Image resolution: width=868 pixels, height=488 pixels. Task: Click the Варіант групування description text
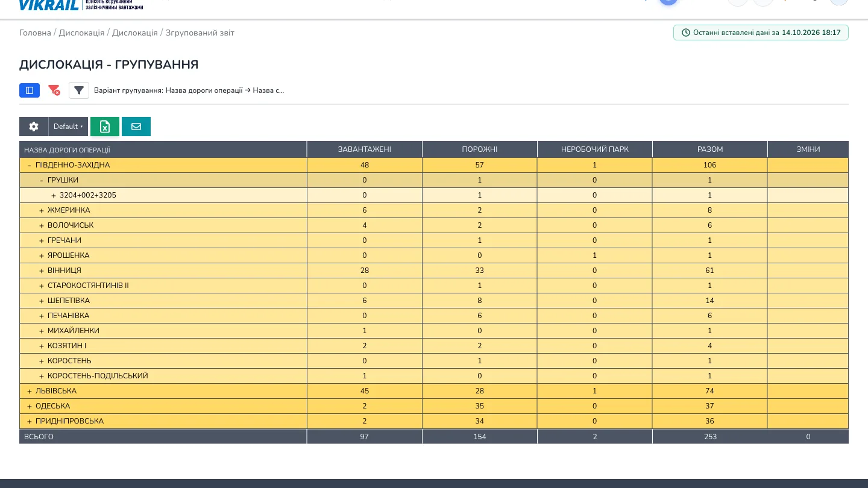tap(189, 90)
